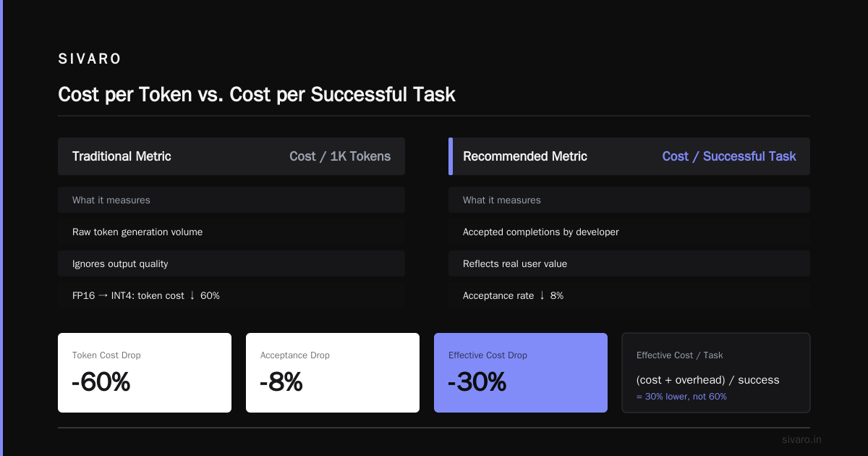Click the SIVARO brand name
Image resolution: width=868 pixels, height=456 pixels.
coord(90,59)
